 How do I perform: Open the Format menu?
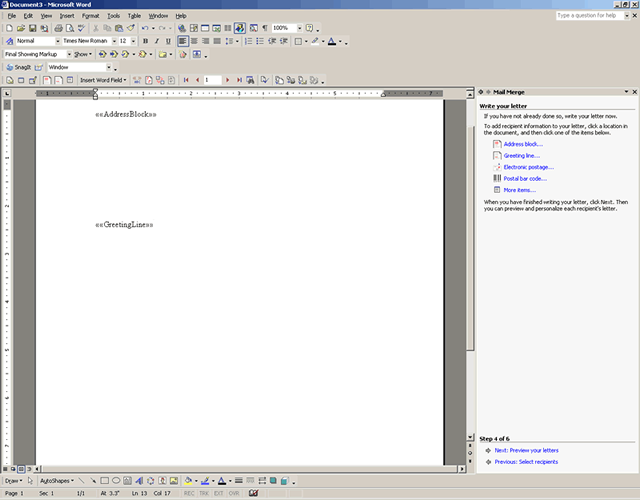[x=90, y=16]
